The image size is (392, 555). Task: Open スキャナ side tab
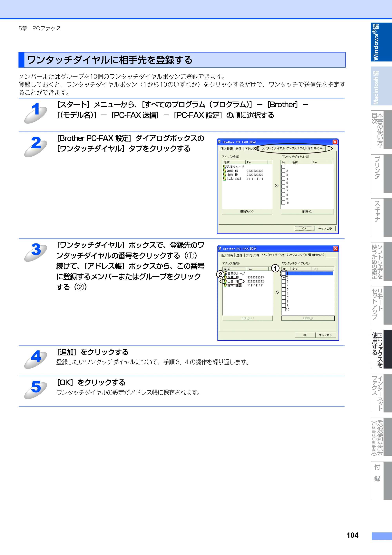click(x=381, y=218)
